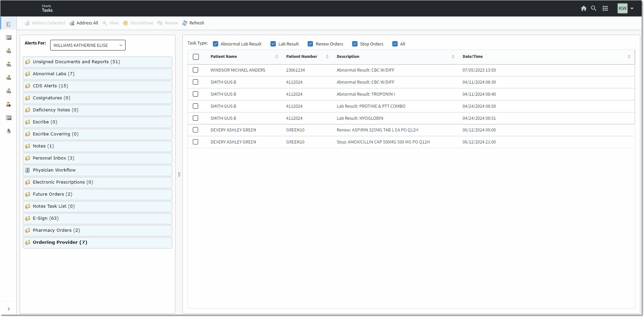Screen dimensions: 644x317
Task: Toggle Abnormal Lab Result task type
Action: click(x=216, y=44)
